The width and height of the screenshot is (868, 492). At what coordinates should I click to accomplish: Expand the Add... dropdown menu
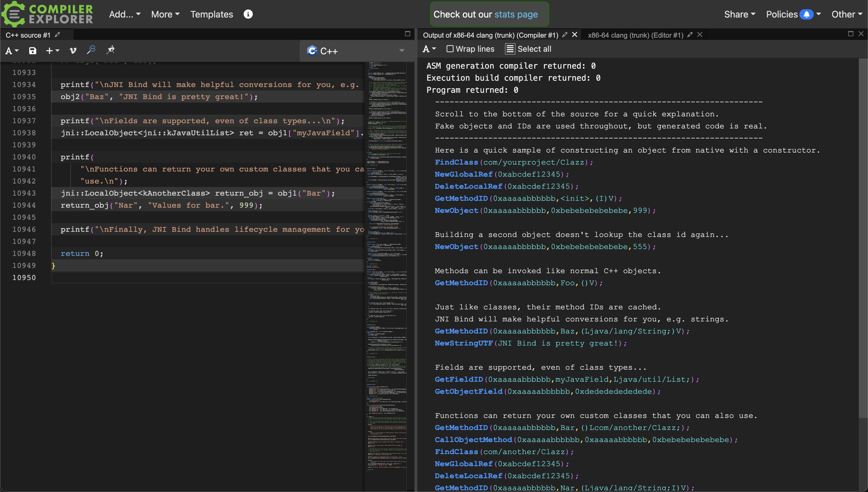pyautogui.click(x=125, y=14)
